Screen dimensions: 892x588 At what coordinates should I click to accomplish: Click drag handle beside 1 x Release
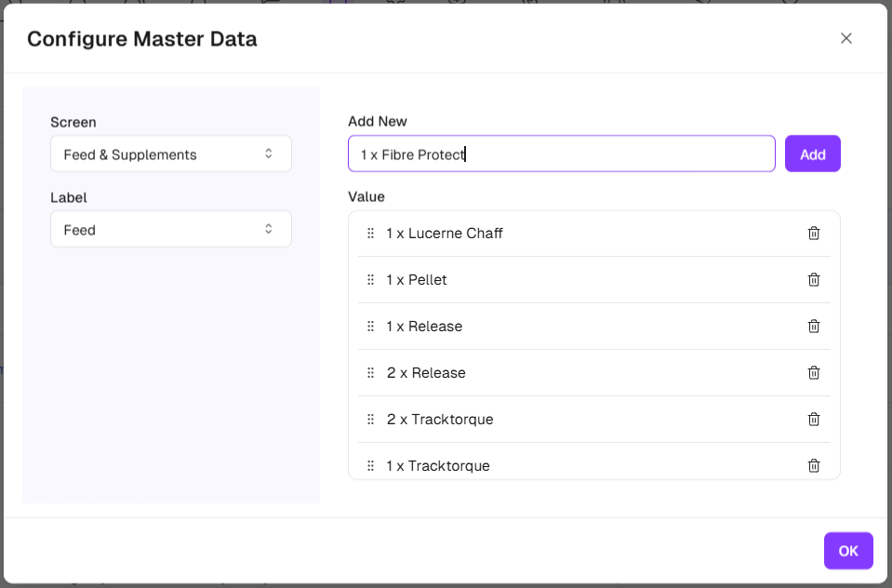coord(370,327)
